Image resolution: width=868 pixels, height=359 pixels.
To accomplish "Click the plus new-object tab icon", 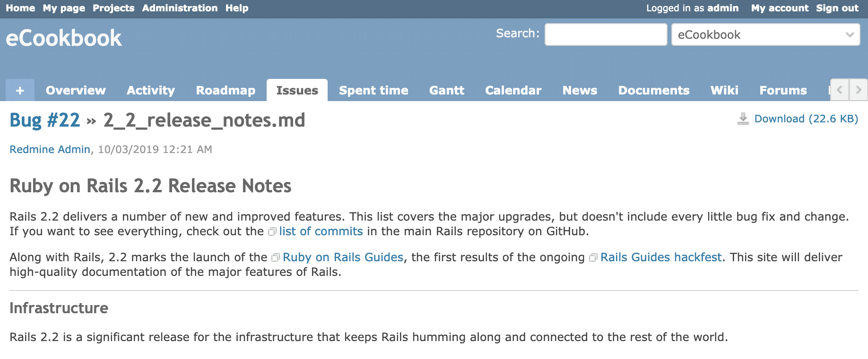I will 20,90.
